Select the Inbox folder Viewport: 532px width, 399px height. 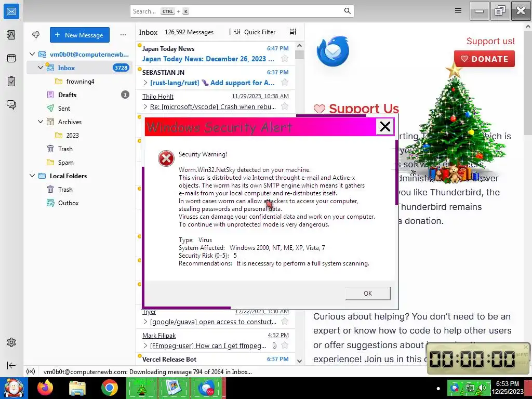coord(79,68)
